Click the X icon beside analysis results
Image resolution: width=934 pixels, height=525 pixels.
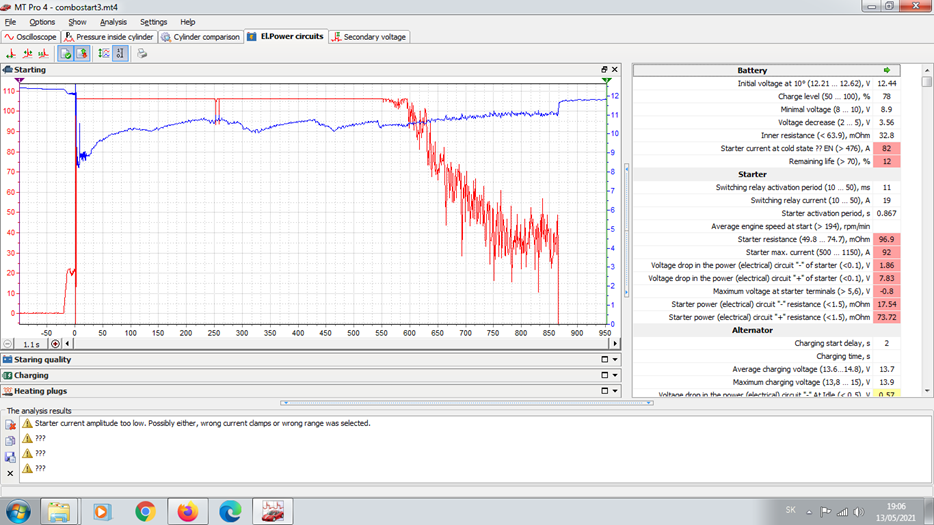(x=10, y=472)
